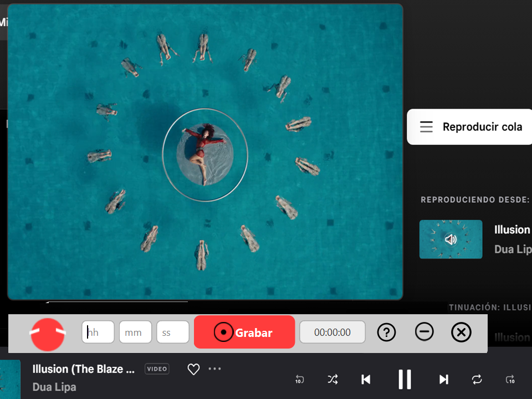Rewind 10 seconds
This screenshot has width=532, height=399.
[299, 380]
